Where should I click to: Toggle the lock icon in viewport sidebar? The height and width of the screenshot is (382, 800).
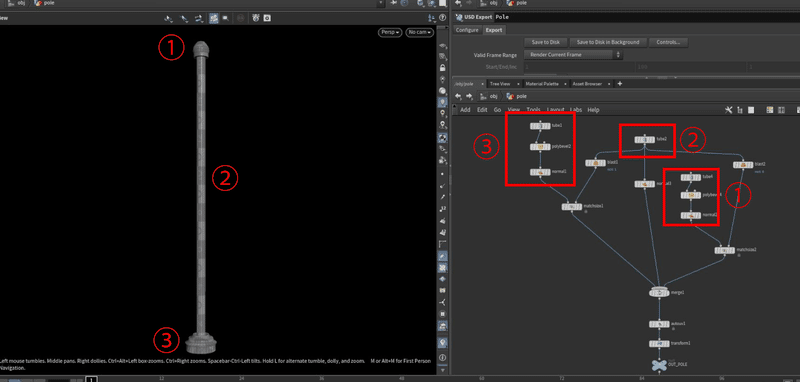442,68
